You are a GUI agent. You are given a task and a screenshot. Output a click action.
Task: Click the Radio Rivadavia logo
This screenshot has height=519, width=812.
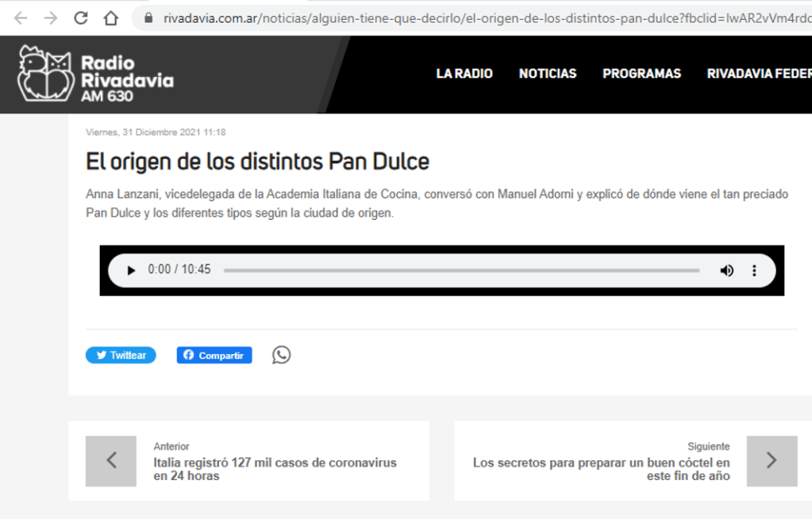click(95, 75)
